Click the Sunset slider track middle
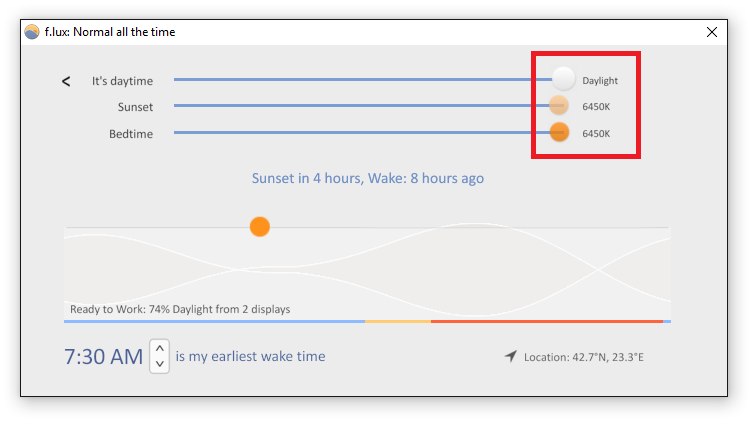Image resolution: width=753 pixels, height=425 pixels. 362,105
